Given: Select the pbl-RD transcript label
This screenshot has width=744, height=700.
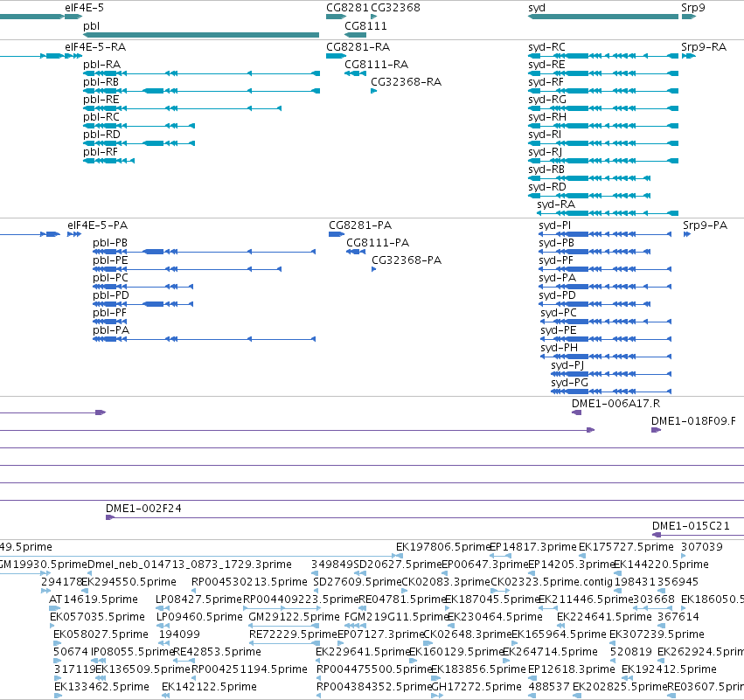Looking at the screenshot, I should (x=101, y=135).
